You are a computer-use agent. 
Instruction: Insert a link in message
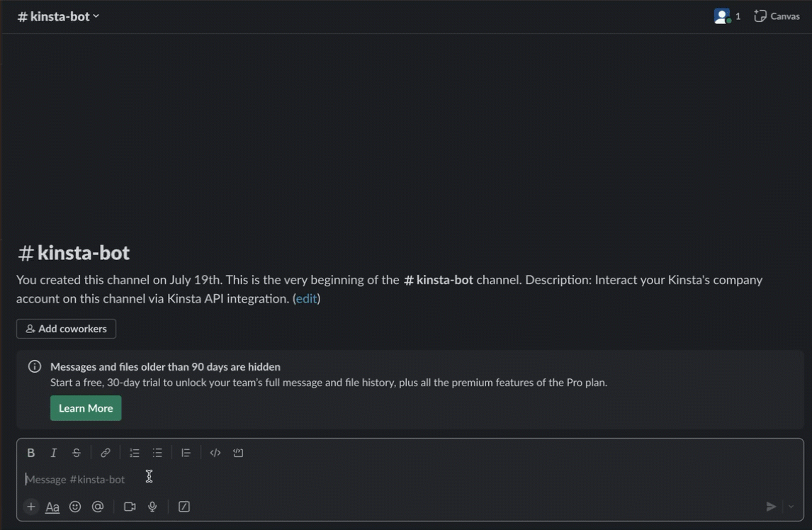pos(106,453)
